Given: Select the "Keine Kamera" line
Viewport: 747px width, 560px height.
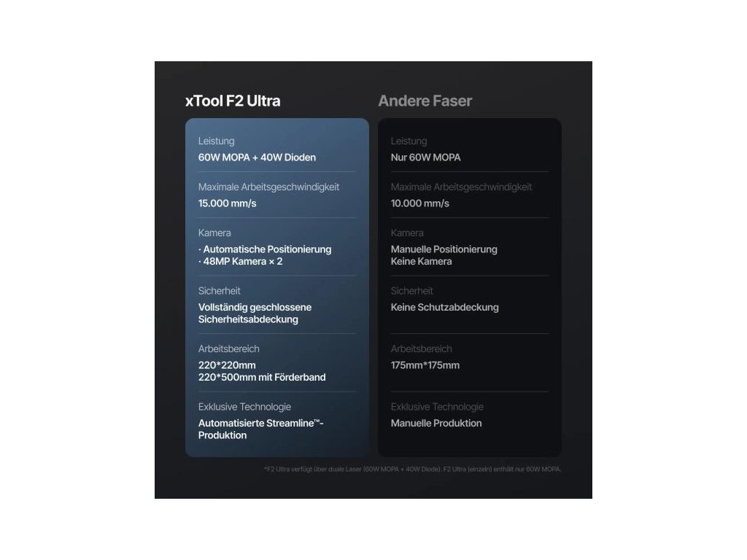Looking at the screenshot, I should tap(421, 261).
